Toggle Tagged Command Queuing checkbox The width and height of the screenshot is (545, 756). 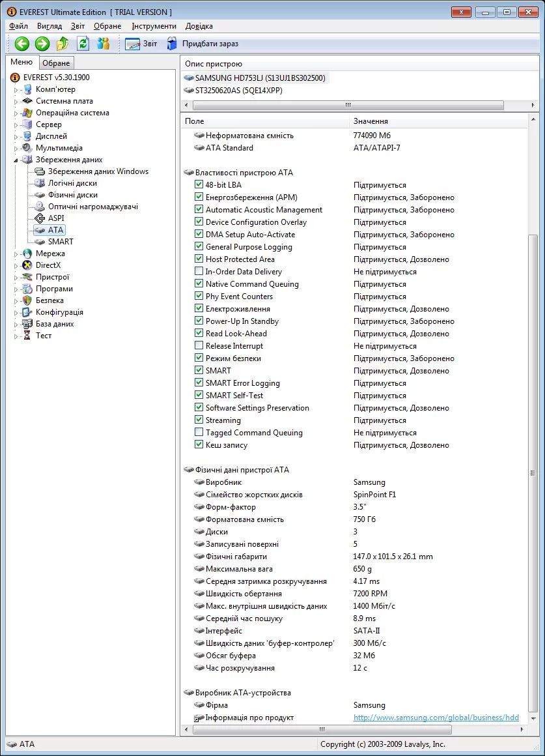point(199,432)
